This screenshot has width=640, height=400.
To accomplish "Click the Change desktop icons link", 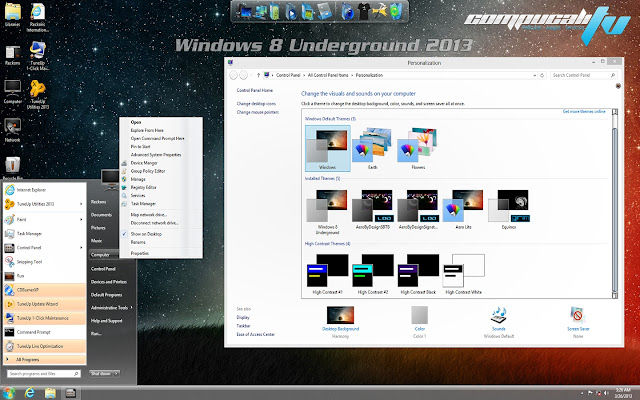I will [x=256, y=104].
